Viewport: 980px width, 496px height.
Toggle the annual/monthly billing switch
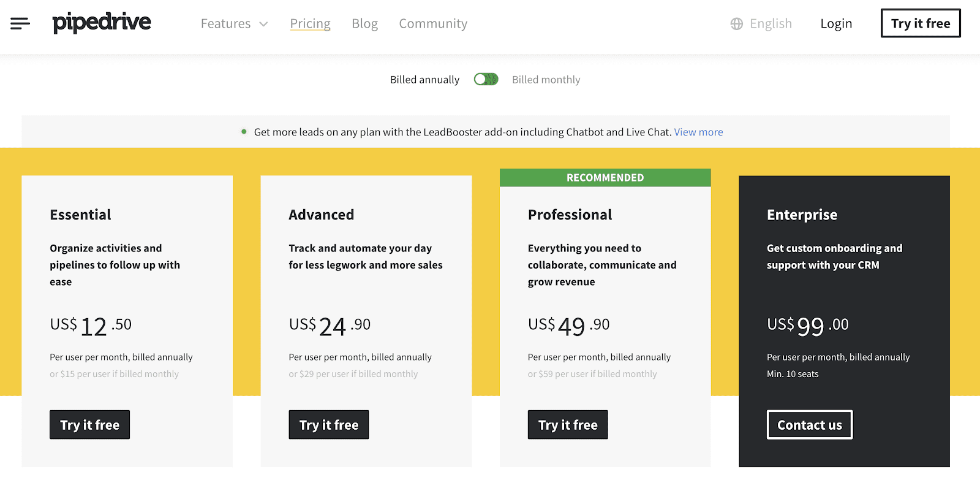click(x=486, y=79)
